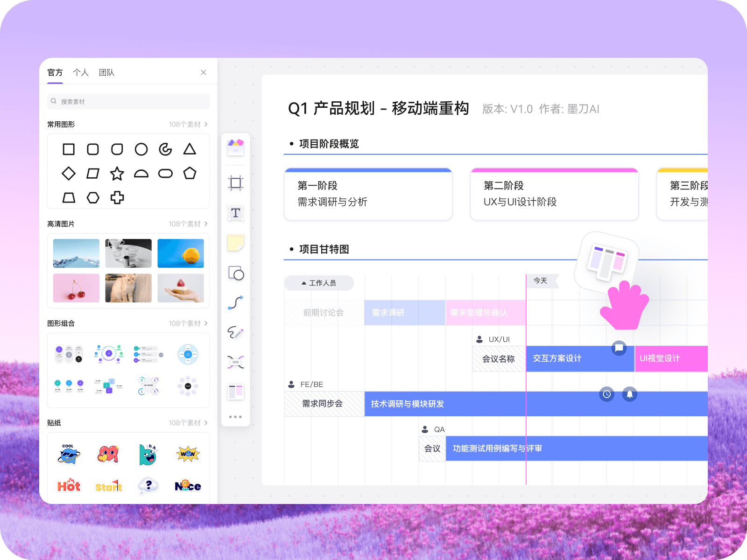Select the pill capsule shape
The image size is (747, 560).
pos(165,174)
